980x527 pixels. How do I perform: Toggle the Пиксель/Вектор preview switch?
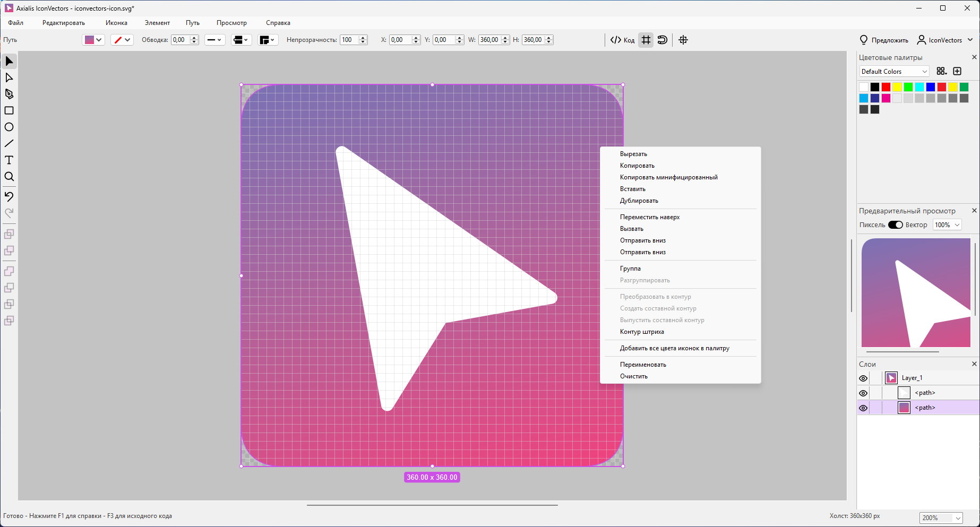click(x=896, y=225)
